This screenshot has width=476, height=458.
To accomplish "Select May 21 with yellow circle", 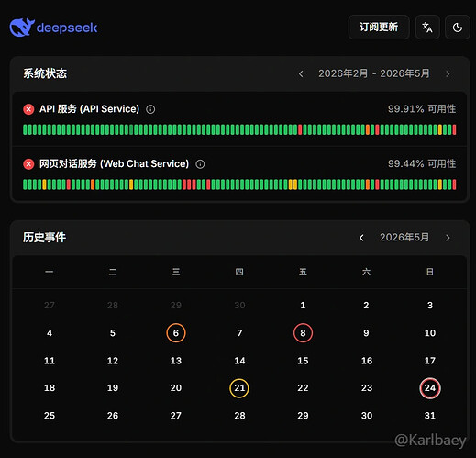I will 239,388.
